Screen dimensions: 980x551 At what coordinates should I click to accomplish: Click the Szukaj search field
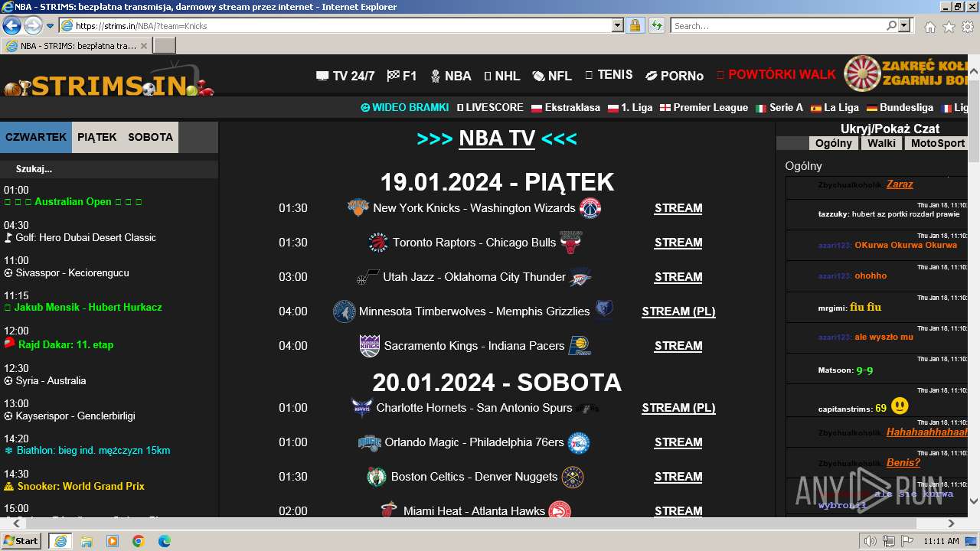pyautogui.click(x=109, y=169)
